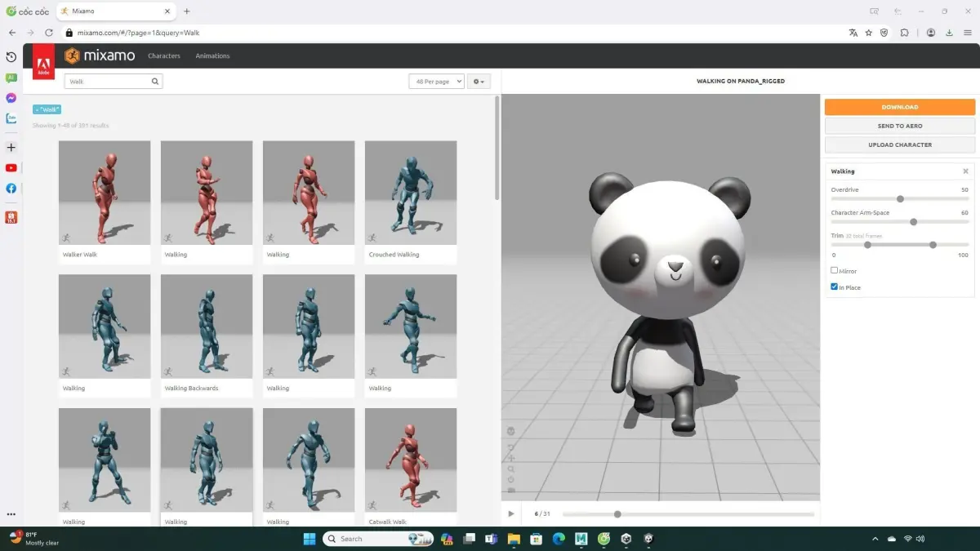Open the weather widget showing 81°F
This screenshot has height=551, width=980.
[34, 539]
